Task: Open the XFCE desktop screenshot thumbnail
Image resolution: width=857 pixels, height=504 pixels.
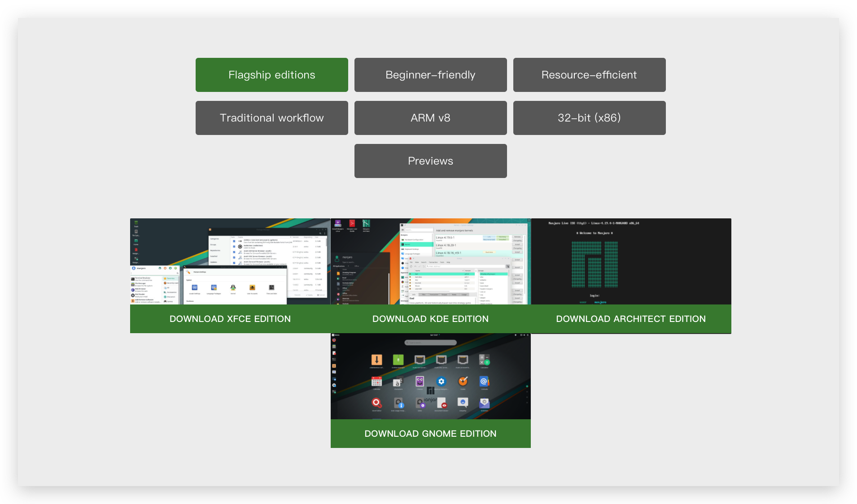Action: tap(230, 261)
